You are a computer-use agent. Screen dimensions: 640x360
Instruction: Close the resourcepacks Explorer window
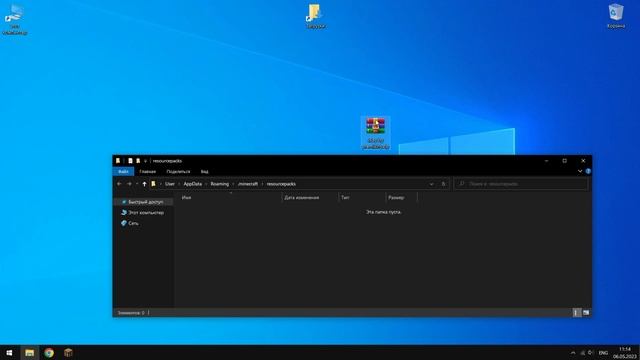coord(583,161)
